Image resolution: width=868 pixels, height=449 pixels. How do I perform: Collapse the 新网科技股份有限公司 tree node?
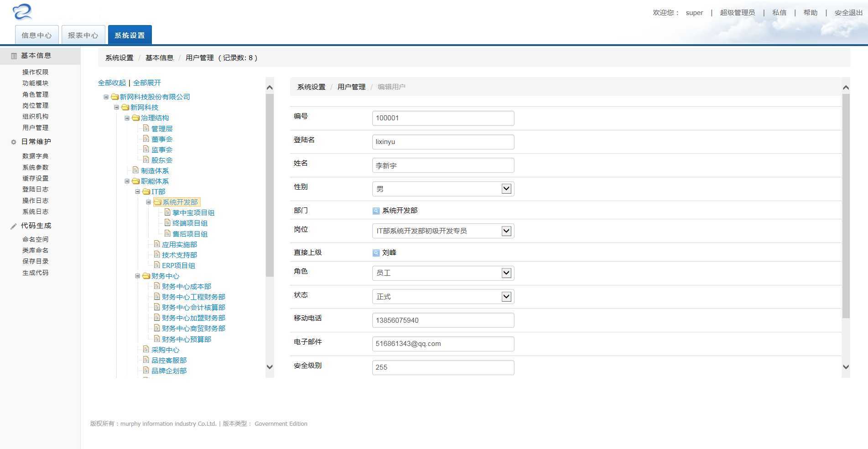[x=106, y=97]
